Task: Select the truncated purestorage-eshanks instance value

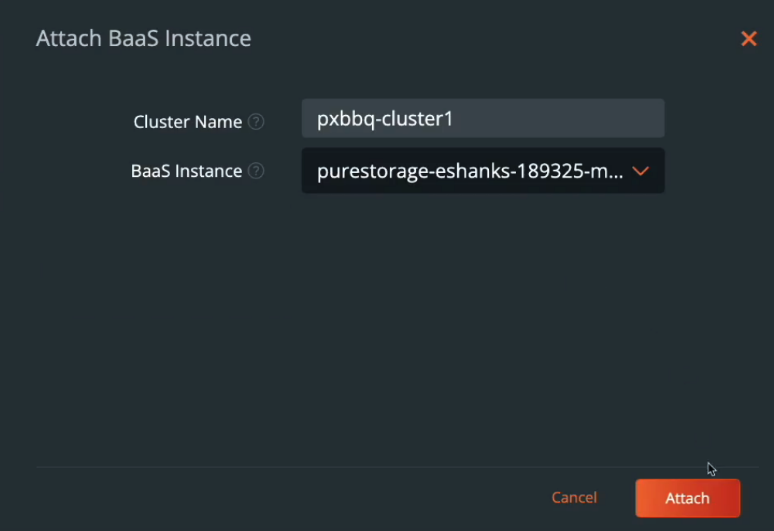Action: pyautogui.click(x=469, y=171)
